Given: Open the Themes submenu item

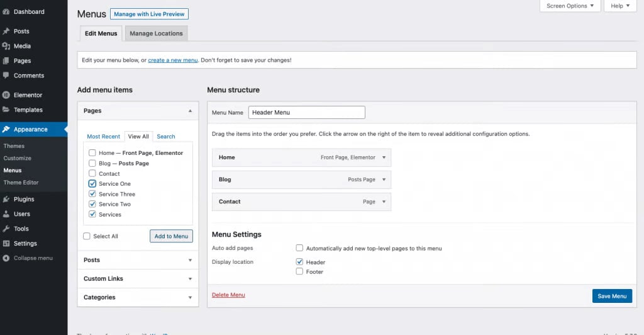Looking at the screenshot, I should (14, 146).
